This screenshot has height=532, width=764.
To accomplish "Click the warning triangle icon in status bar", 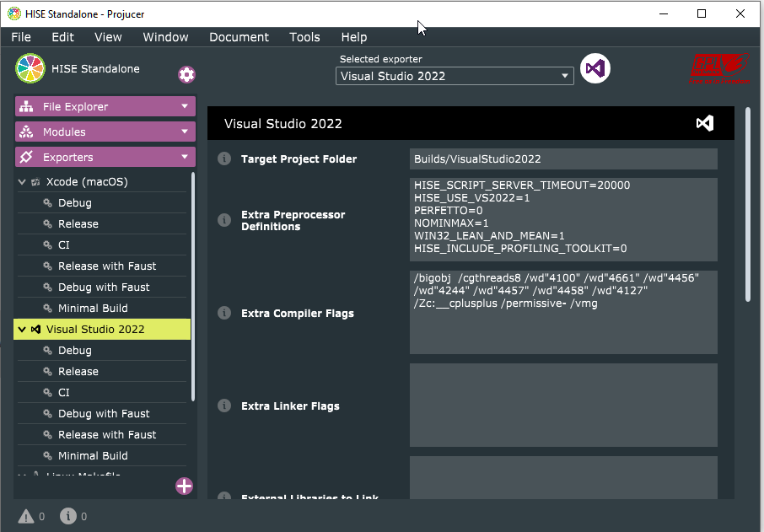I will [26, 517].
